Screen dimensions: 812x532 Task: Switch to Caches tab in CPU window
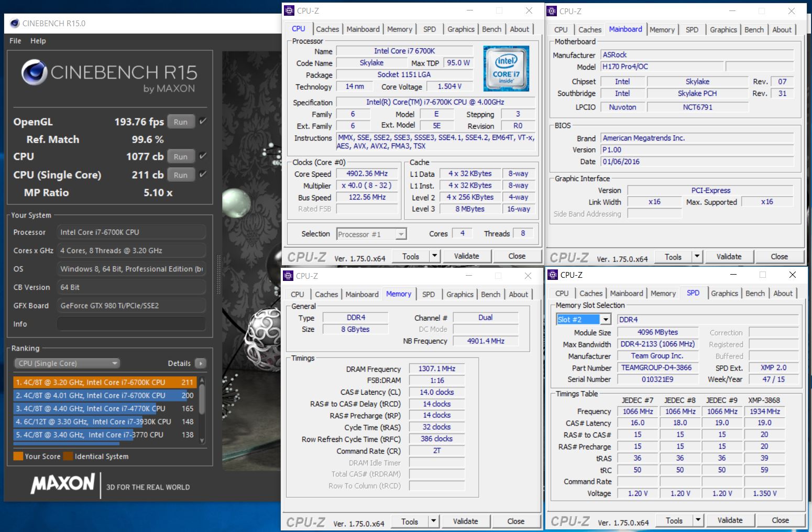(x=327, y=29)
